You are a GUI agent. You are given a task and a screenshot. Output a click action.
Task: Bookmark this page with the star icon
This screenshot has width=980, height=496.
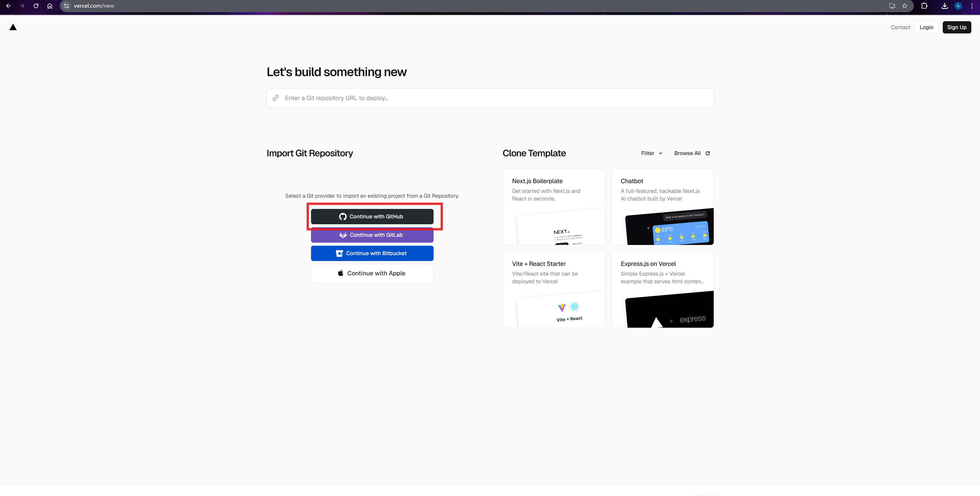click(905, 6)
